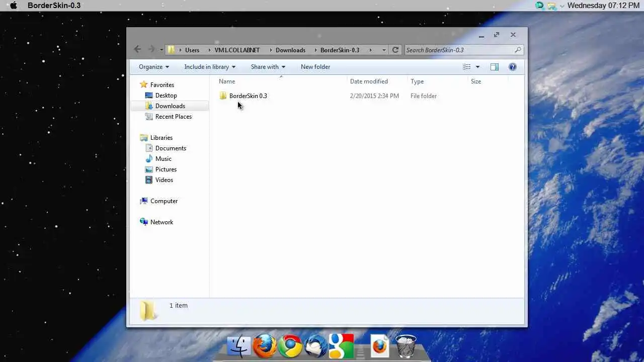Expand the arrow after BorderSkin-0.3 breadcrumb
644x362 pixels.
(x=371, y=50)
